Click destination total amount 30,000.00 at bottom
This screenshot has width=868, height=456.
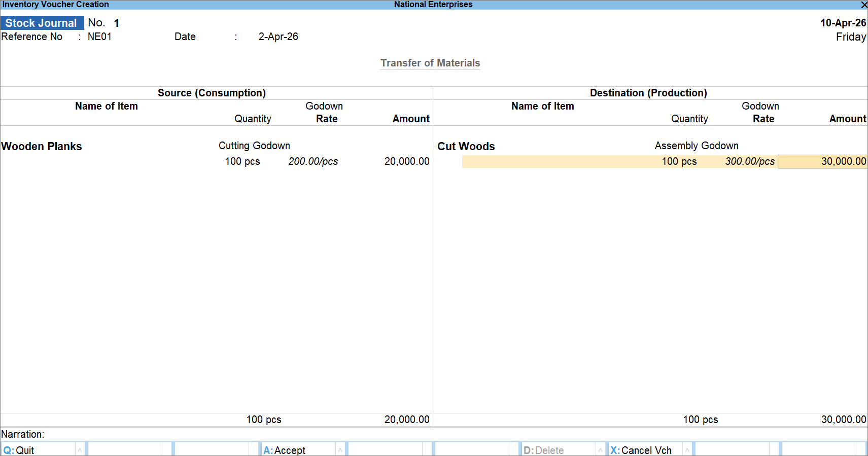coord(844,419)
